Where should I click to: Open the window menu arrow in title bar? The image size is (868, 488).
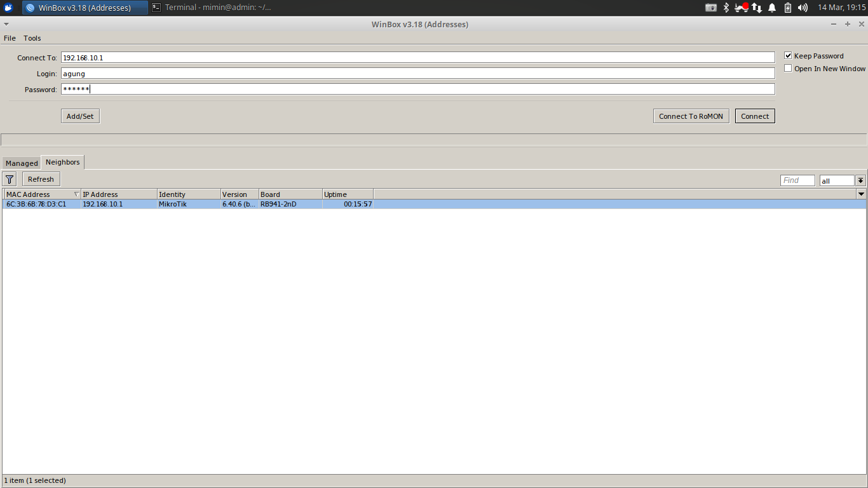pos(6,24)
